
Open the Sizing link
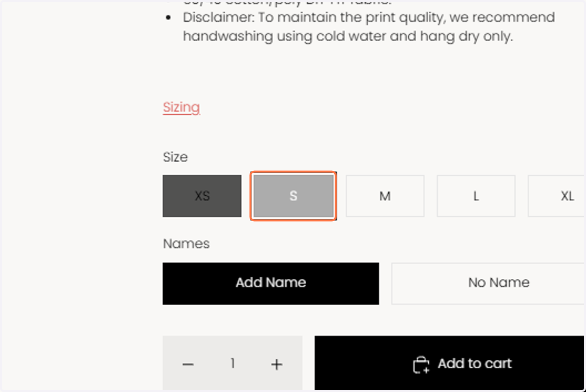click(x=181, y=107)
